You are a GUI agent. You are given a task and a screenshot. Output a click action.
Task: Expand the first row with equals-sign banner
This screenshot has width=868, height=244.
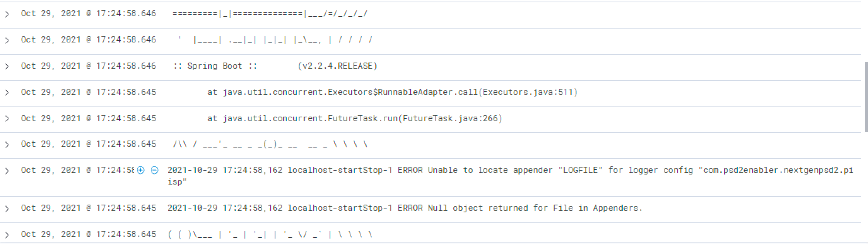click(7, 14)
